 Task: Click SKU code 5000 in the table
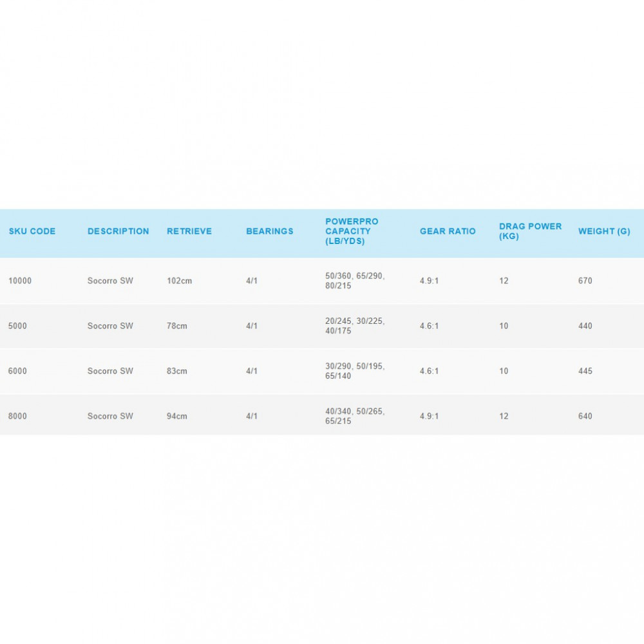(18, 326)
